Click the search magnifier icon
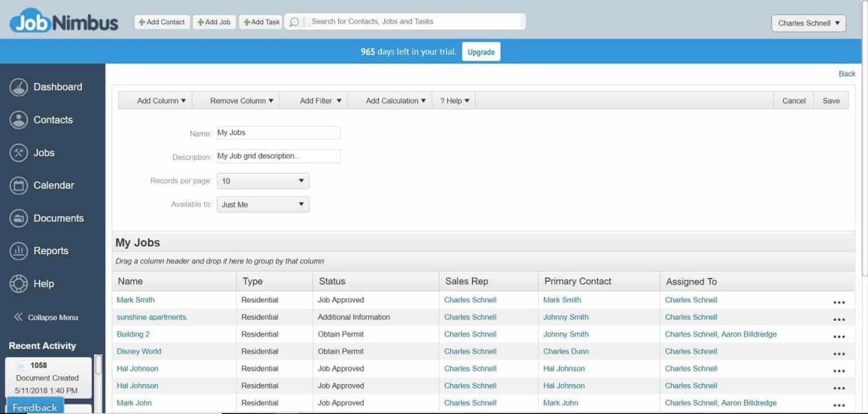This screenshot has width=868, height=414. pyautogui.click(x=294, y=22)
